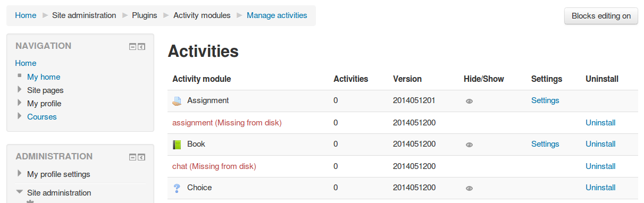Hide the Book activity module

[469, 145]
